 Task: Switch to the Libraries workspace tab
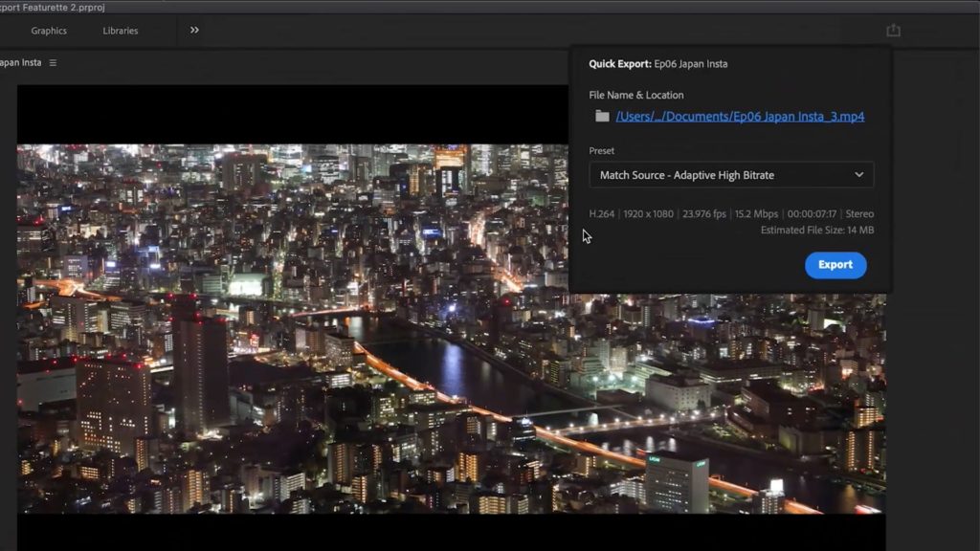(x=121, y=31)
